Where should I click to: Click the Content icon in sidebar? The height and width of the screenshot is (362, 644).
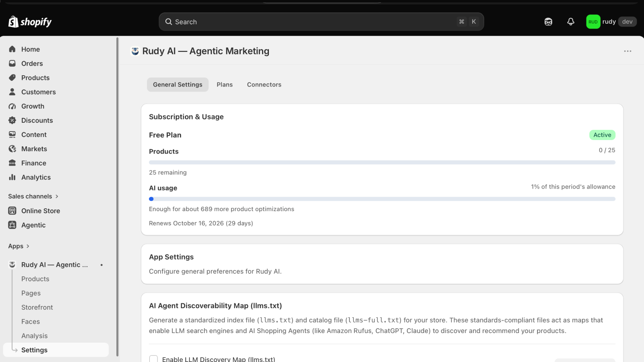[12, 134]
